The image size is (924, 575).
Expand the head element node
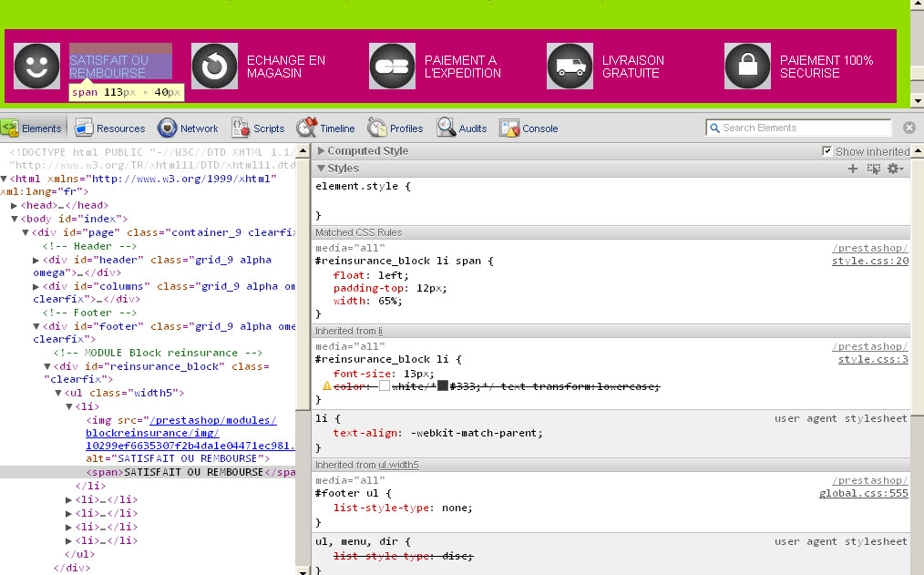[15, 206]
